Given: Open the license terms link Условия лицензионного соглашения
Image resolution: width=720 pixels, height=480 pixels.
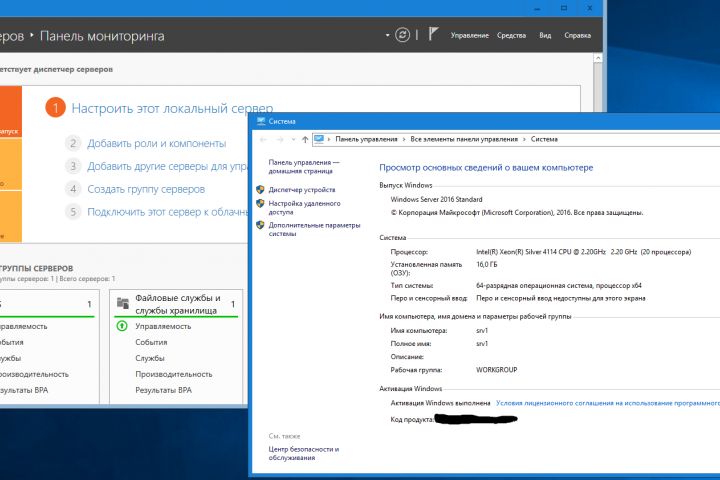Looking at the screenshot, I should point(608,403).
